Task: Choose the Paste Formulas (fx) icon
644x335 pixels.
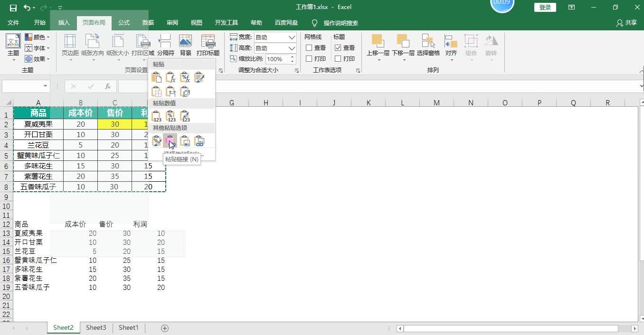Action: pyautogui.click(x=170, y=77)
